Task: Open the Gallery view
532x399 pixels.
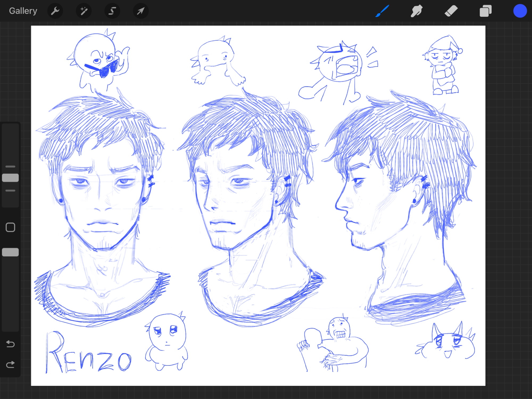Action: (23, 11)
